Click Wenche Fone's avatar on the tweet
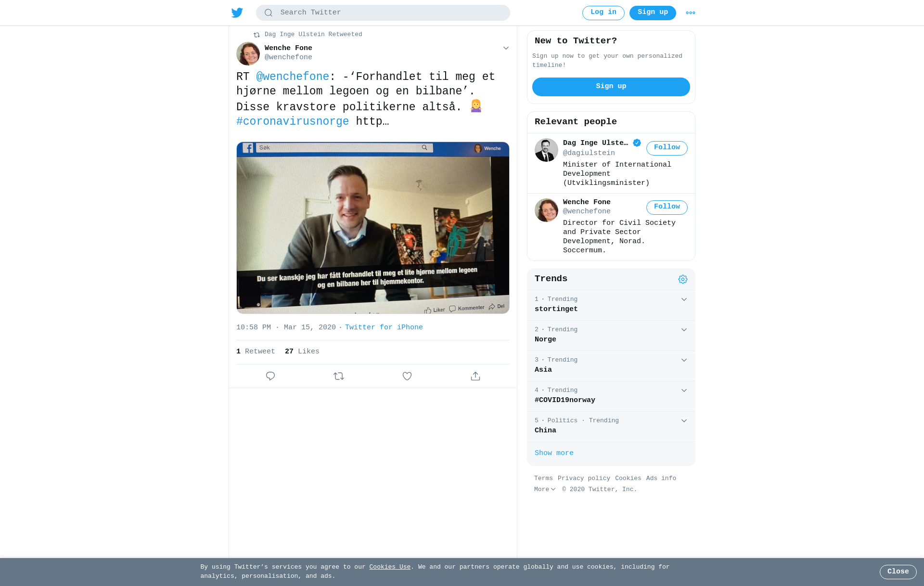Viewport: 924px width, 586px height. 248,53
